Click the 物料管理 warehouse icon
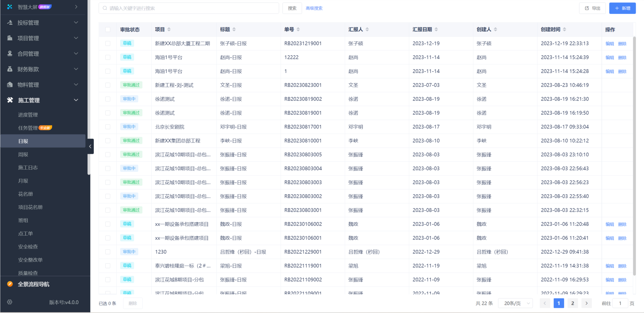644x313 pixels. [10, 85]
